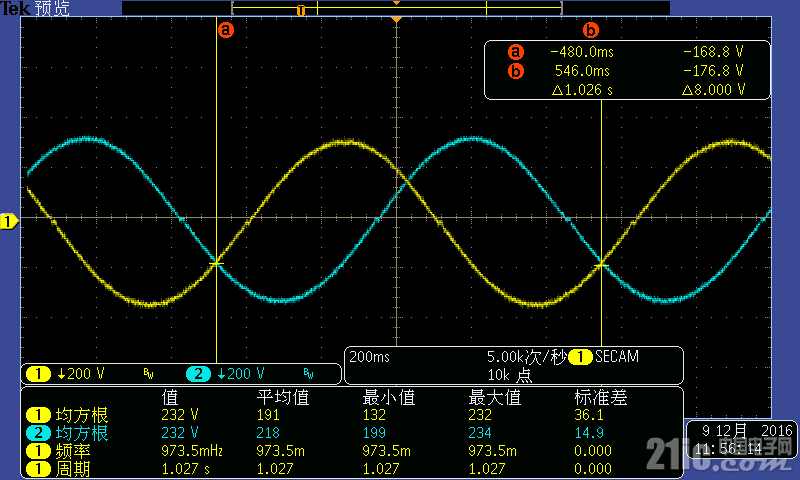Click the record view bracket bar at top
This screenshot has height=480, width=800.
pos(396,8)
